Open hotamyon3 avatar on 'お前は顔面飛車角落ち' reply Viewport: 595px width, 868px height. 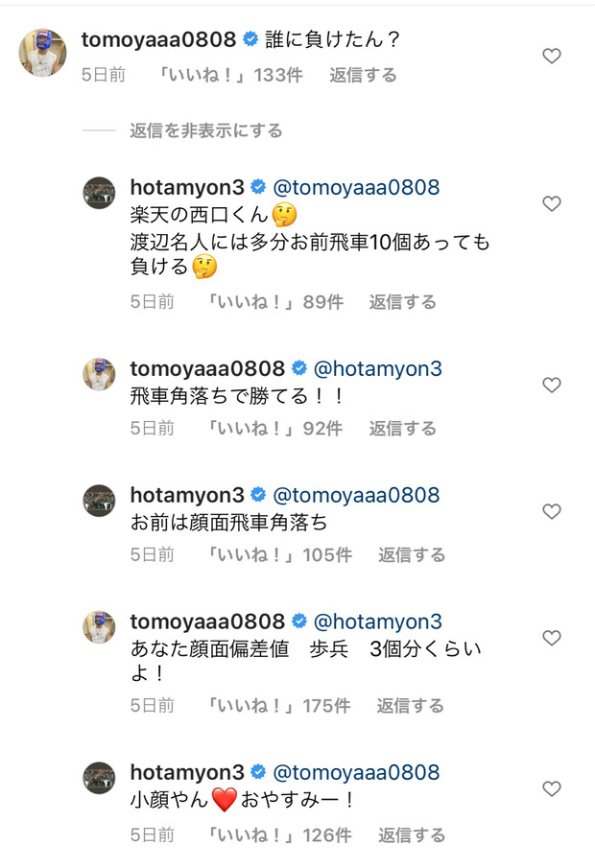pyautogui.click(x=100, y=501)
